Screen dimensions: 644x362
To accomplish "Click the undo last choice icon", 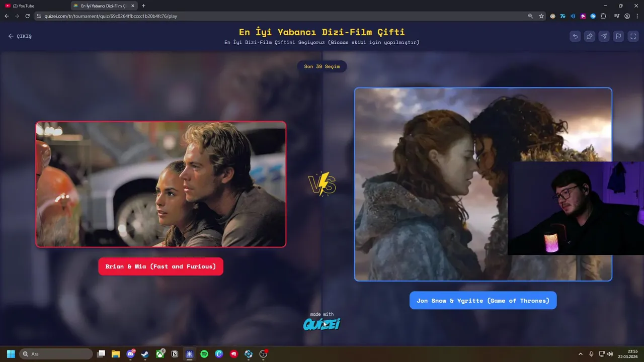I will coord(575,36).
